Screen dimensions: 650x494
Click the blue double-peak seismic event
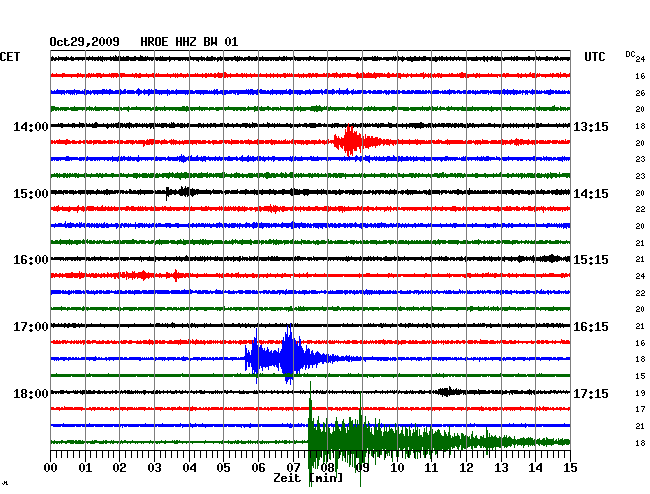(290, 356)
